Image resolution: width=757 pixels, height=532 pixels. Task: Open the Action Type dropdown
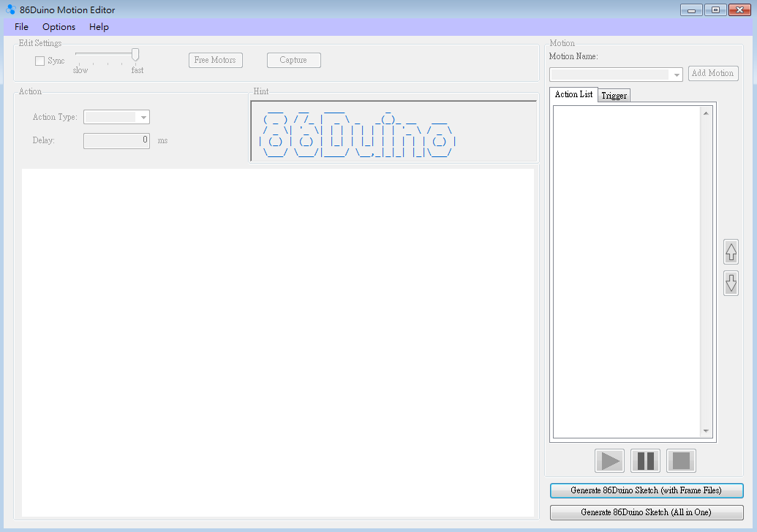coord(116,117)
